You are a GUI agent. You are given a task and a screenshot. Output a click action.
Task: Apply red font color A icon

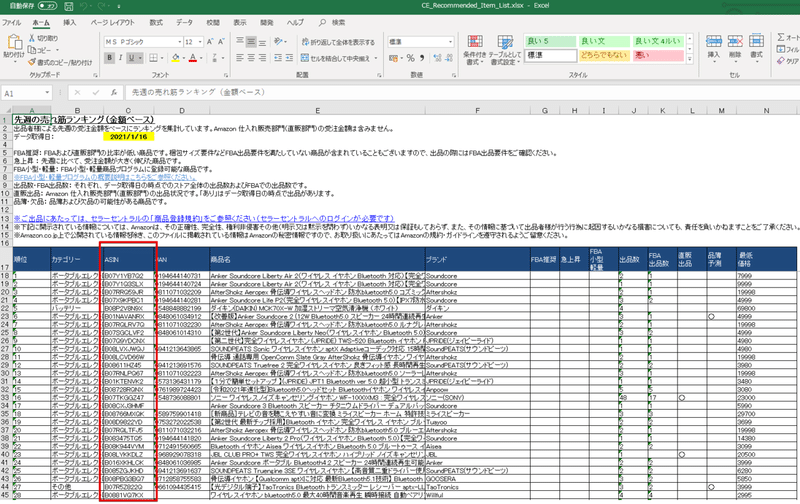(193, 58)
